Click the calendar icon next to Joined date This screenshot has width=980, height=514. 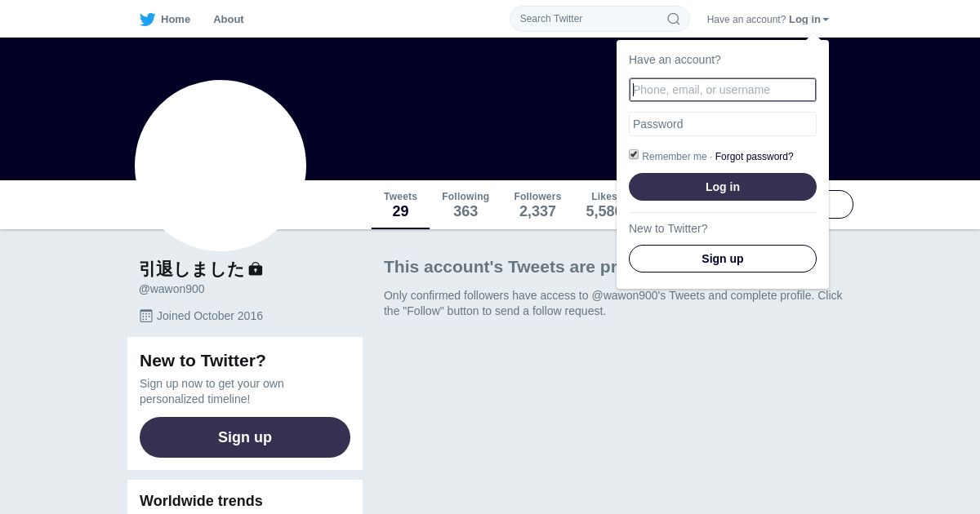coord(146,316)
